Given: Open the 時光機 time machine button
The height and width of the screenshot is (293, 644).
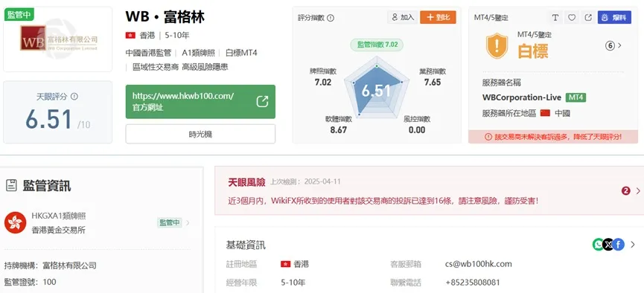Looking at the screenshot, I should (200, 134).
